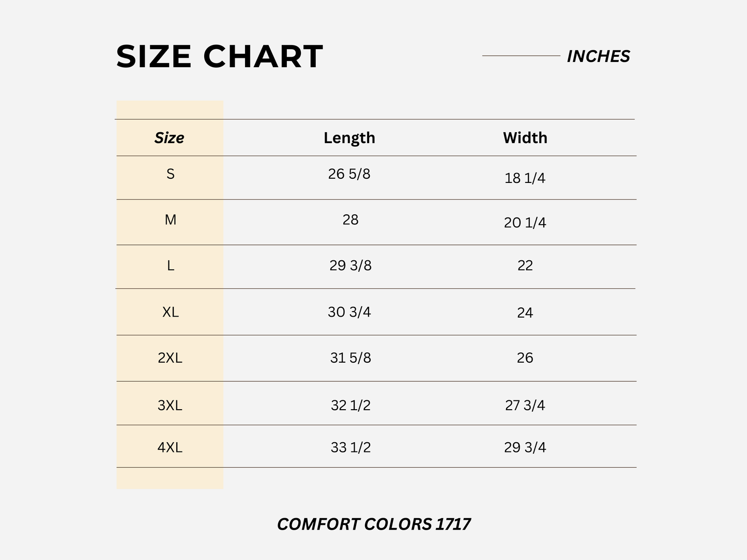Click the M size row label
Screen dimensions: 747x560
coord(170,220)
